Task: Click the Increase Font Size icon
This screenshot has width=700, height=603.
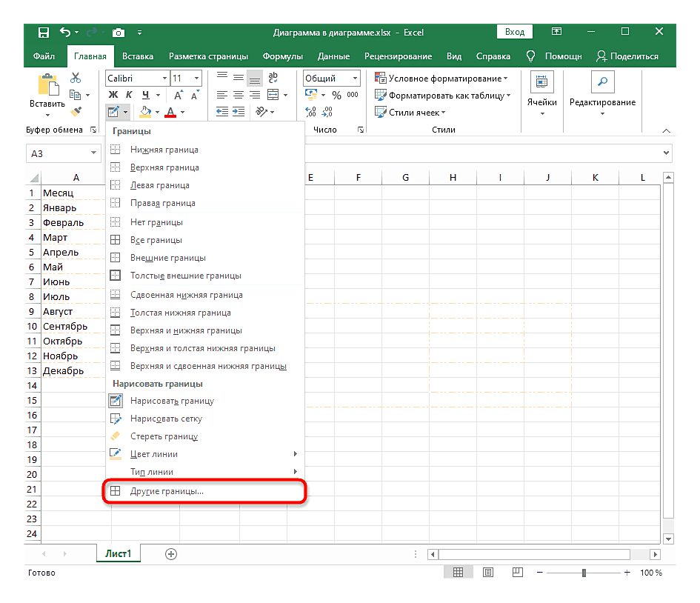Action: pyautogui.click(x=179, y=96)
